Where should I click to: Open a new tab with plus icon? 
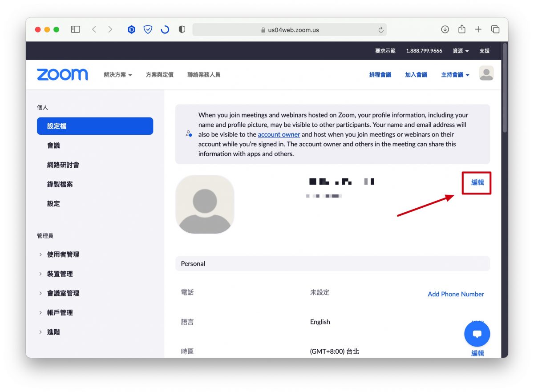click(478, 29)
